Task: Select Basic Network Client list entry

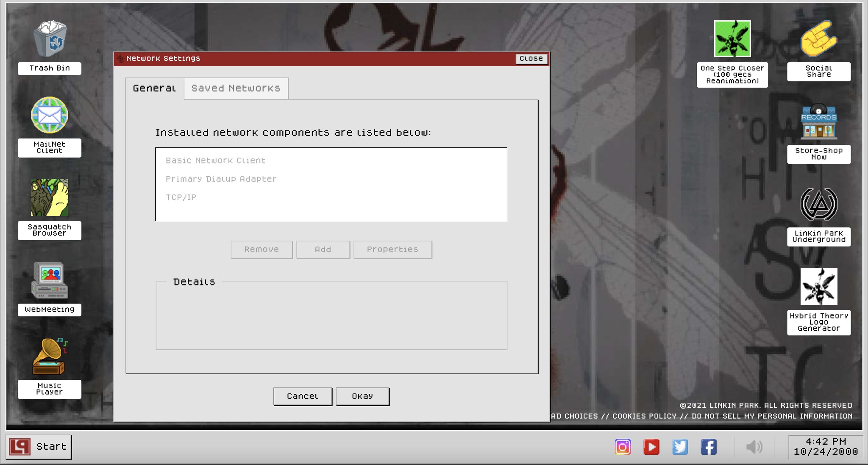Action: [215, 161]
